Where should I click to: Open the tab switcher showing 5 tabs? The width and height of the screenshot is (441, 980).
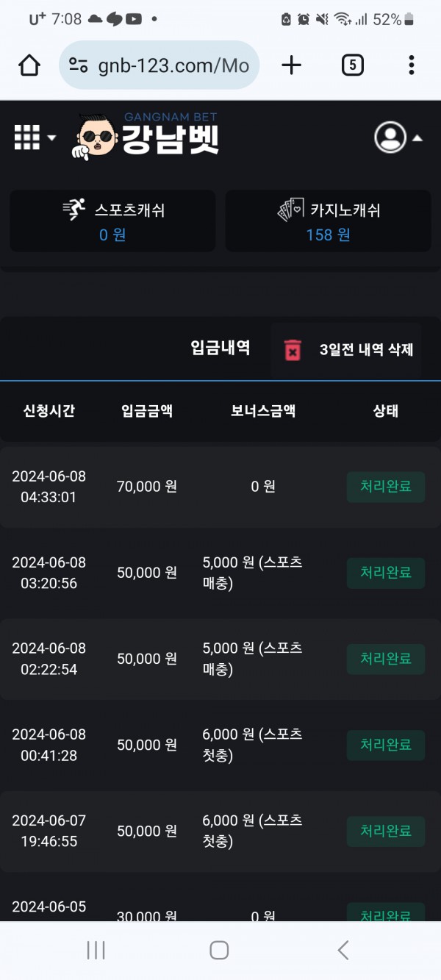click(353, 65)
